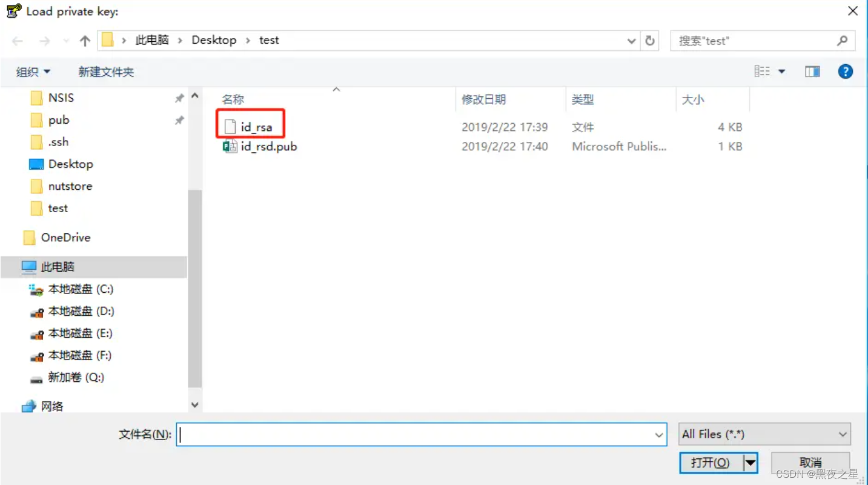
Task: Go up one folder level
Action: (x=85, y=41)
